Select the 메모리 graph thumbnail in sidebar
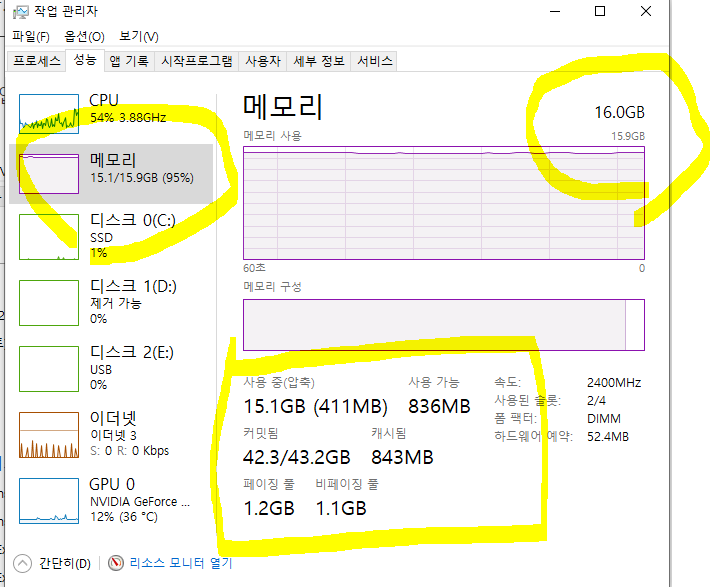Screen dimensions: 710x587 click(49, 174)
